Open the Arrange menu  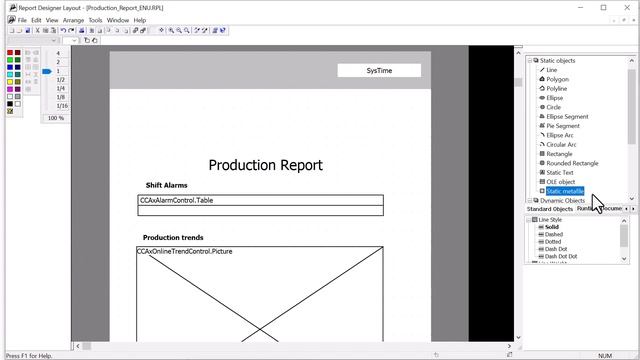(73, 20)
